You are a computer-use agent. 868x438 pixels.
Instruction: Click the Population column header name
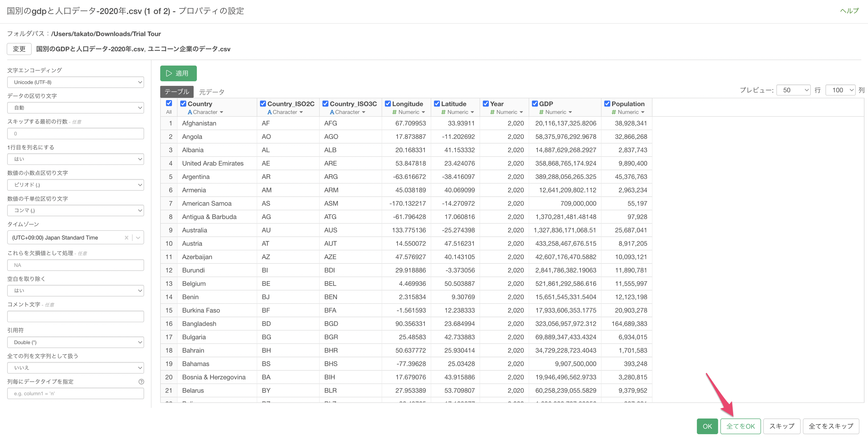tap(628, 104)
